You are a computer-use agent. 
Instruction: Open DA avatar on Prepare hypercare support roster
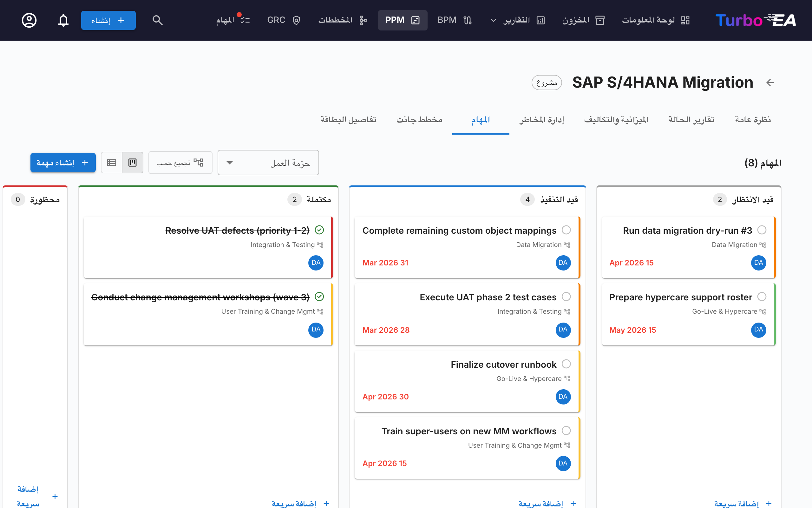758,330
